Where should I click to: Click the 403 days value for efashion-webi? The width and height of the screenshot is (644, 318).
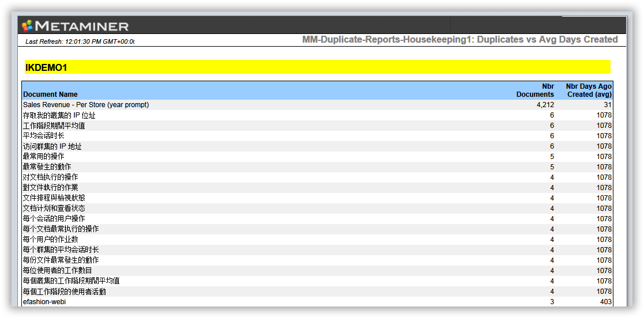point(606,302)
